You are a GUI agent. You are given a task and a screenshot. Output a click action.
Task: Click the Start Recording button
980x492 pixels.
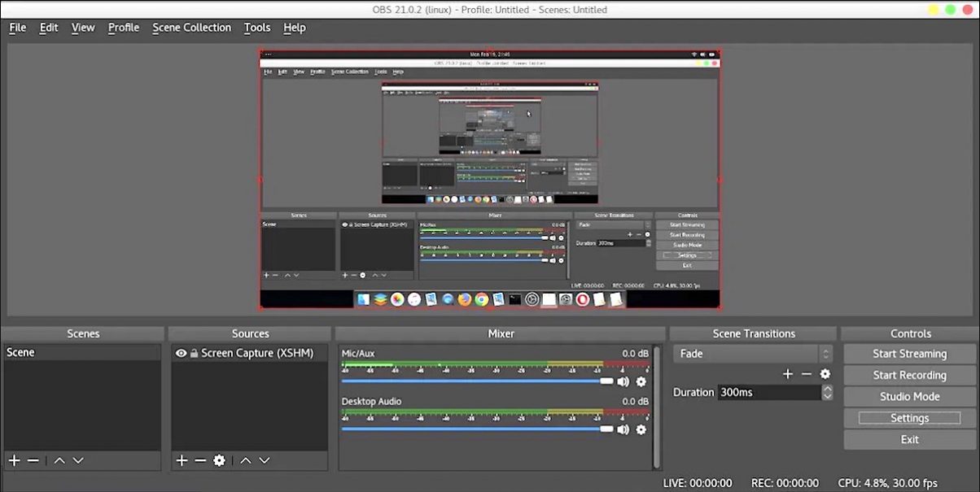909,375
